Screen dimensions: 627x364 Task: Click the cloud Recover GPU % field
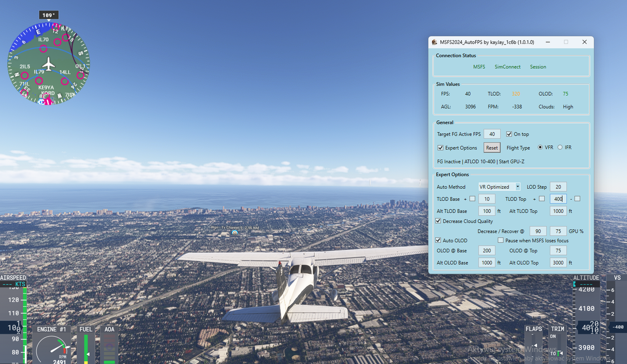(558, 231)
